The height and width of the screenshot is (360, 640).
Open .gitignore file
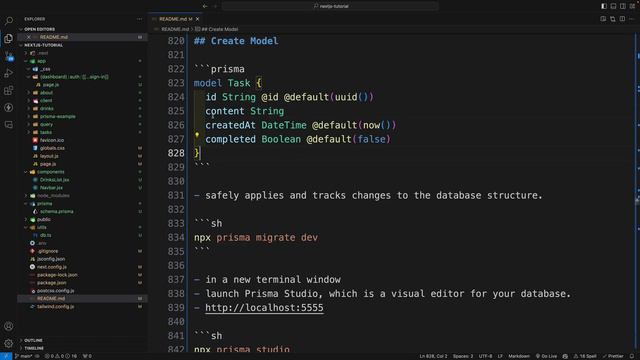(x=47, y=251)
